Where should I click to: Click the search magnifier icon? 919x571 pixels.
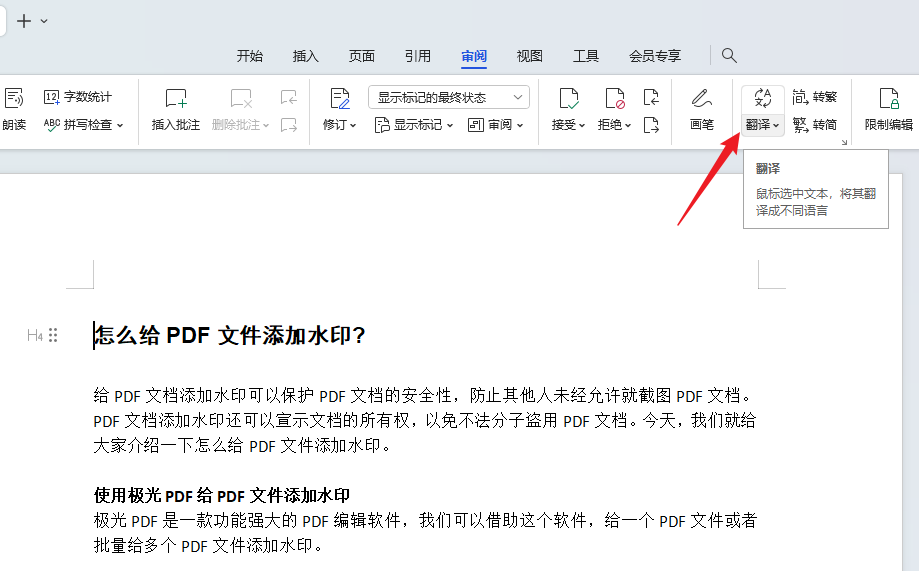pyautogui.click(x=729, y=56)
